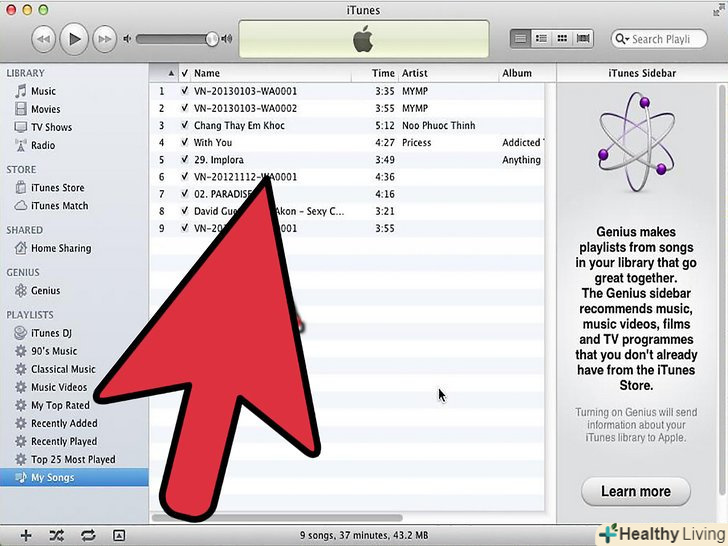Viewport: 728px width, 546px height.
Task: Toggle shuffle playback
Action: (57, 535)
